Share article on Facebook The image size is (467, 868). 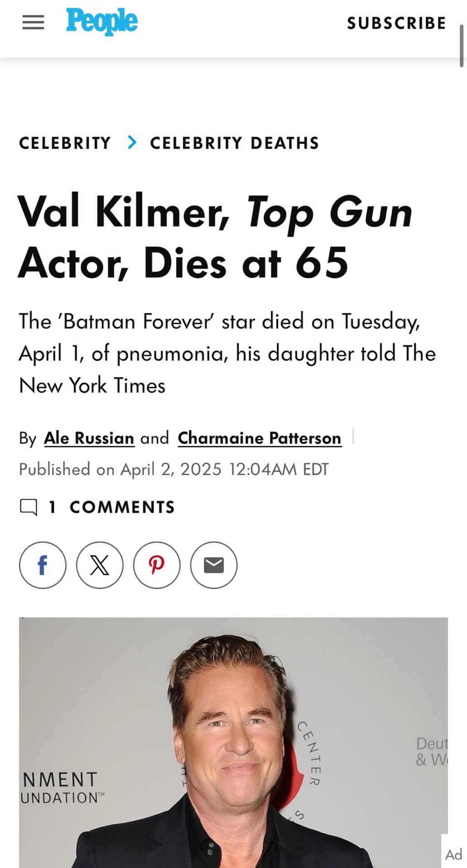(43, 565)
